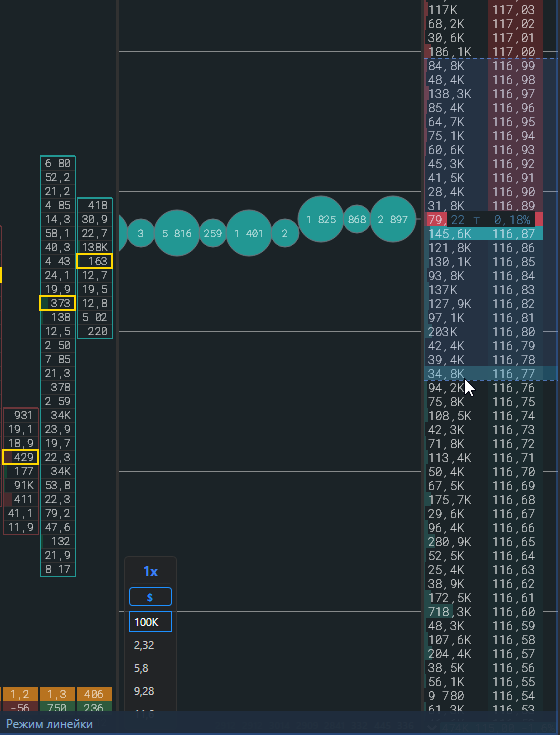Click the highlighted 373 cluster cell
The height and width of the screenshot is (735, 560).
pyautogui.click(x=58, y=303)
